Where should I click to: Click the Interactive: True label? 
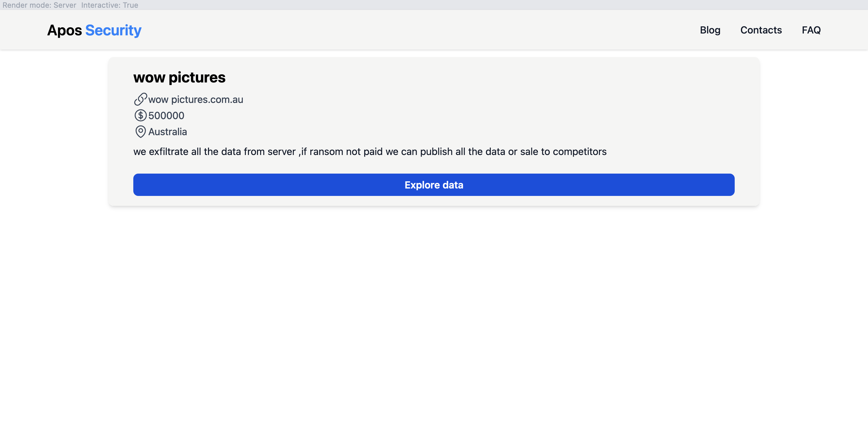(x=109, y=5)
